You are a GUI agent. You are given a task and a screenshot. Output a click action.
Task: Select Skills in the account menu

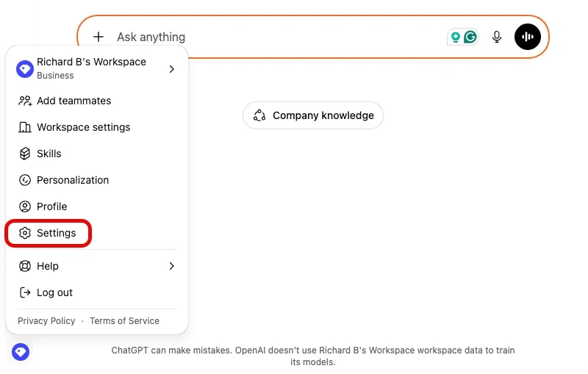(x=97, y=154)
